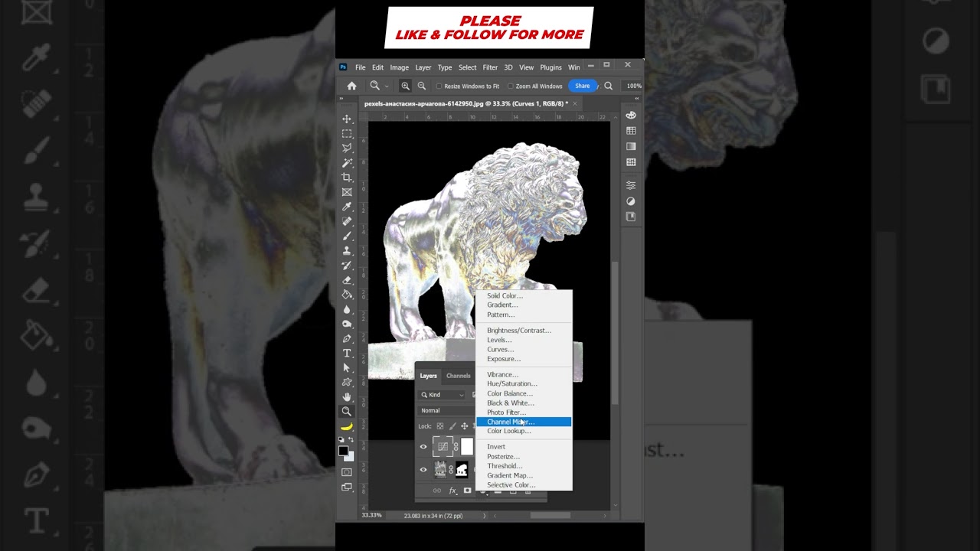Open the Properties panel icon

coord(631,185)
